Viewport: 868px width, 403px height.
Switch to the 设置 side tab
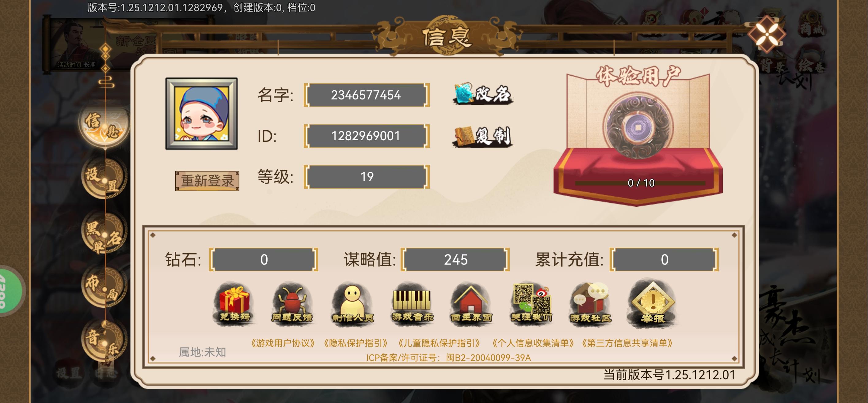tap(104, 179)
